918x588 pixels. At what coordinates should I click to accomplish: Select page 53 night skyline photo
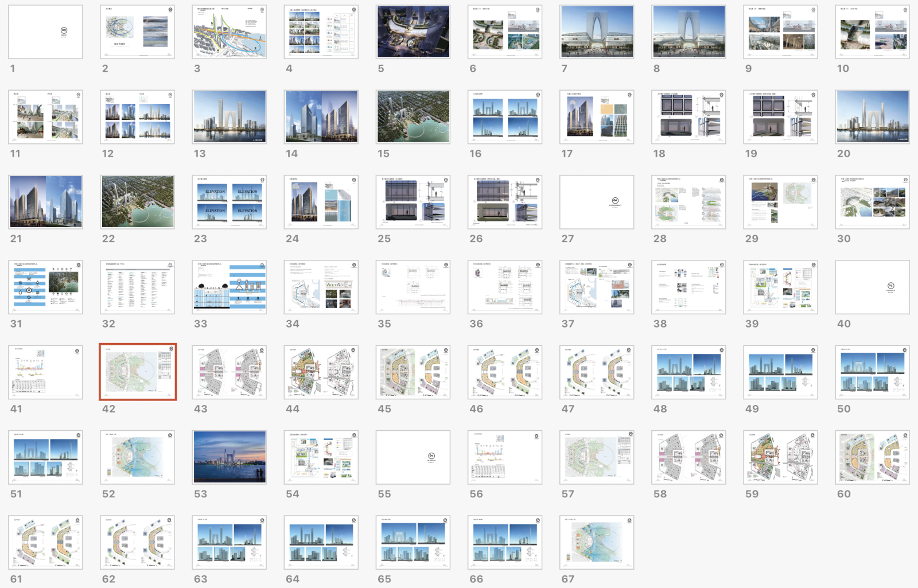tap(229, 457)
